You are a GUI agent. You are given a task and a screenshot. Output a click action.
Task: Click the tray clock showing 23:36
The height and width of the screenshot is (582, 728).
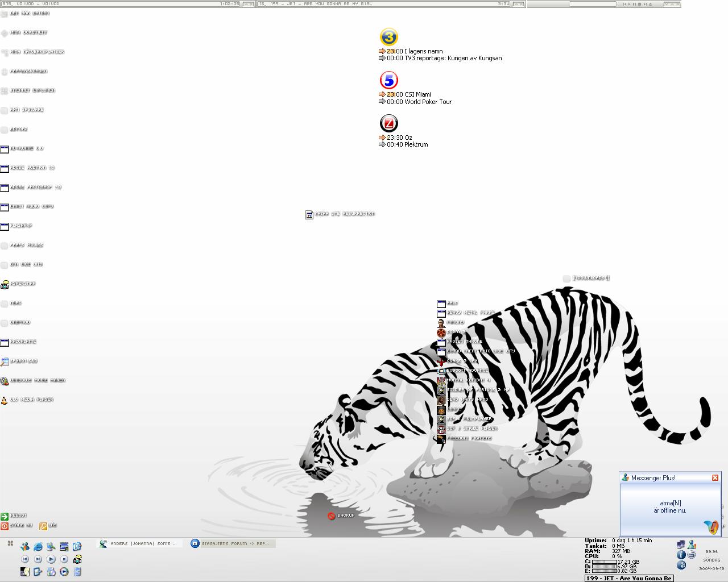coord(712,551)
